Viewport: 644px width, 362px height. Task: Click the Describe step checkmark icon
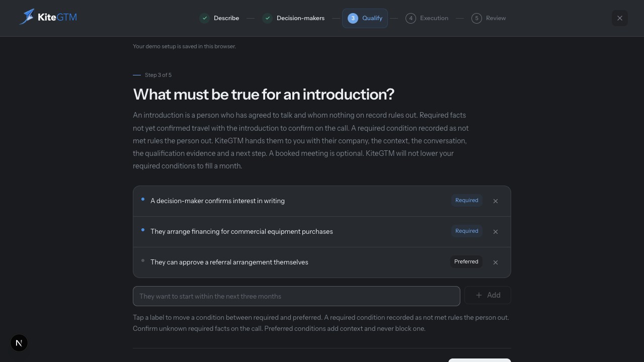coord(205,18)
